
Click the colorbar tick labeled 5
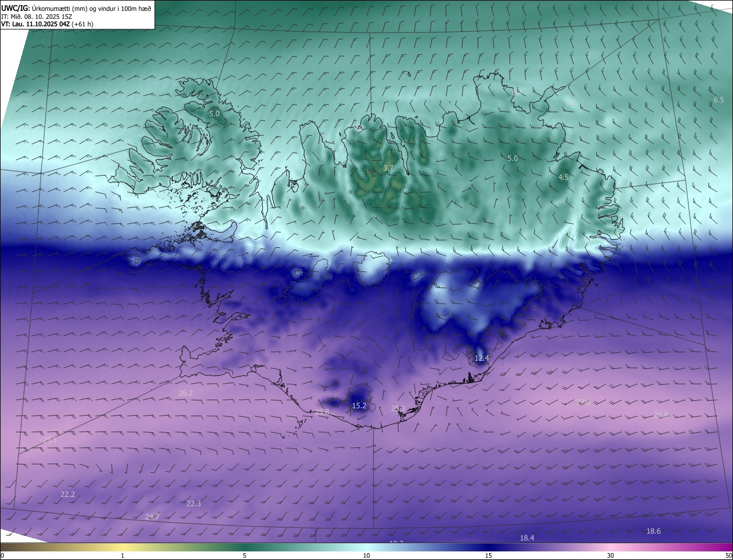pos(245,555)
